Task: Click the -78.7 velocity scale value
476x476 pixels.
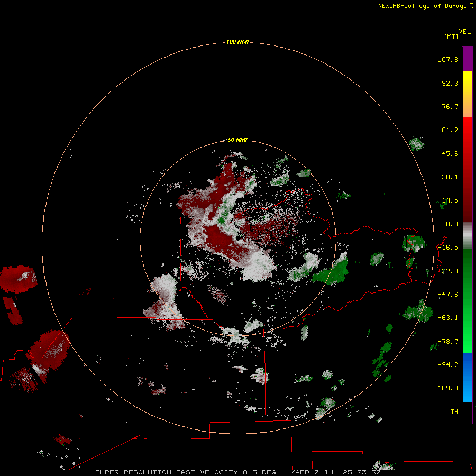Action: click(x=448, y=342)
